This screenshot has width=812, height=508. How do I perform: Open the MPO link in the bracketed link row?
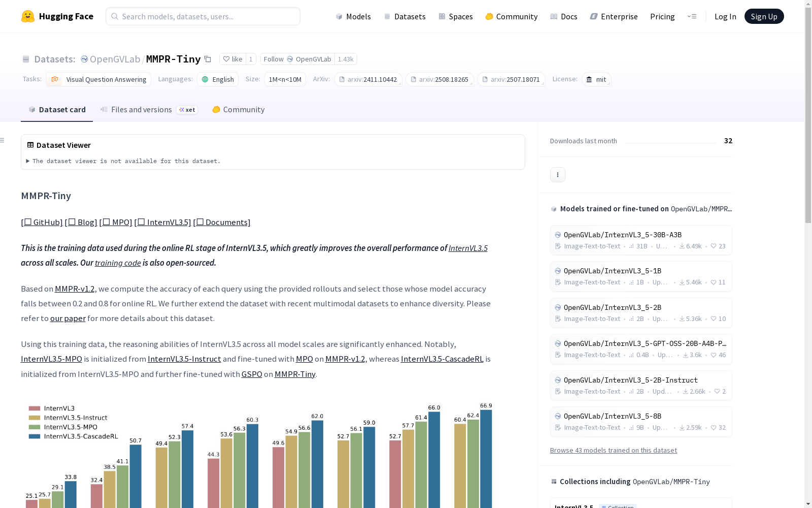pyautogui.click(x=116, y=222)
